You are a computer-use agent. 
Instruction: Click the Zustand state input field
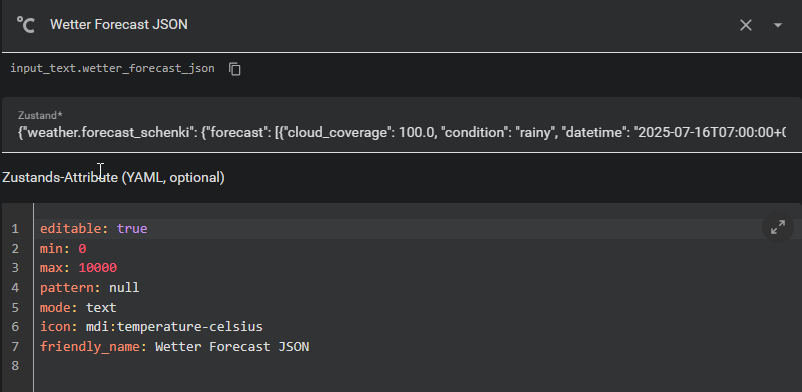tap(402, 125)
